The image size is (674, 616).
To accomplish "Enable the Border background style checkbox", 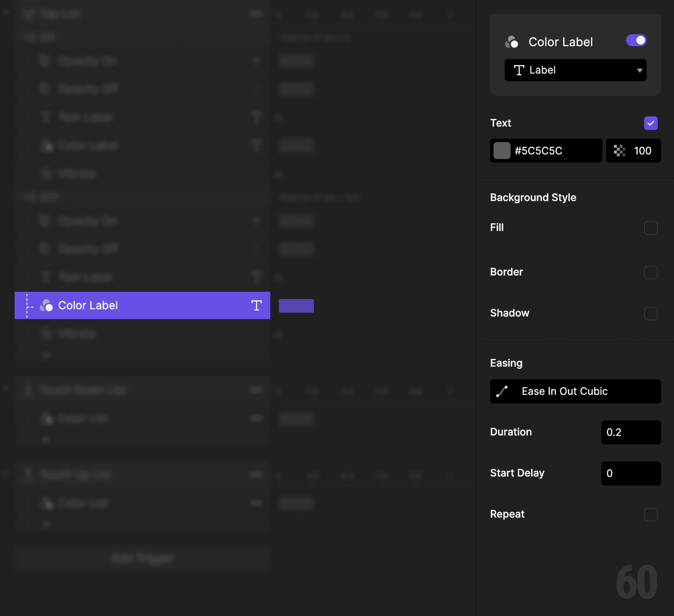I will [651, 272].
